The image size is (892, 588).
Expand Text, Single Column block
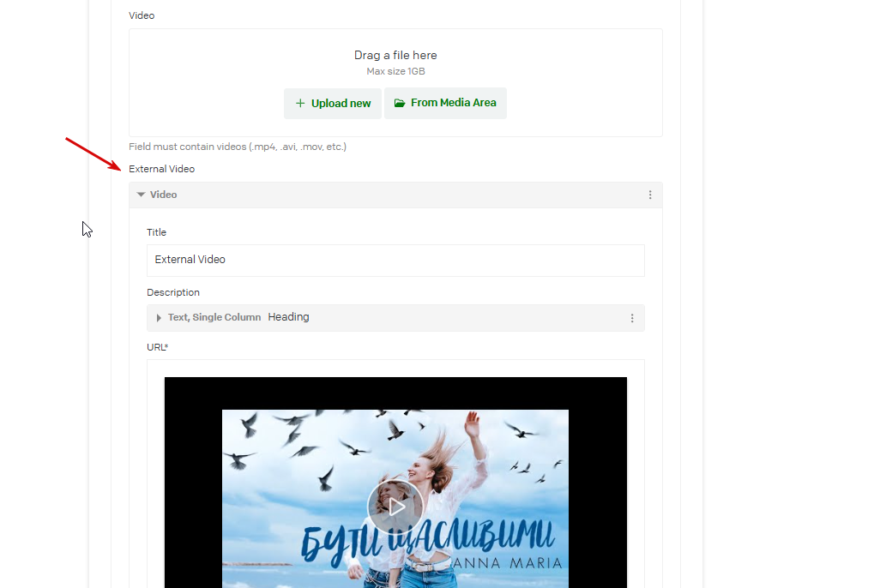tap(159, 318)
